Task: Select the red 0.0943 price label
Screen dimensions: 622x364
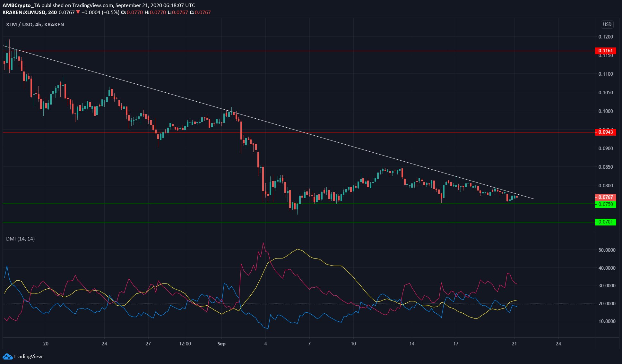Action: 605,132
